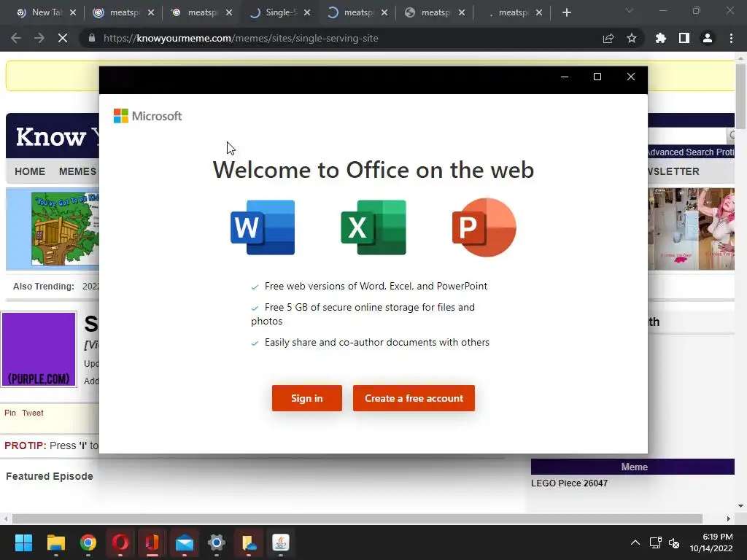Viewport: 747px width, 560px height.
Task: Close the Office welcome window
Action: coord(631,77)
